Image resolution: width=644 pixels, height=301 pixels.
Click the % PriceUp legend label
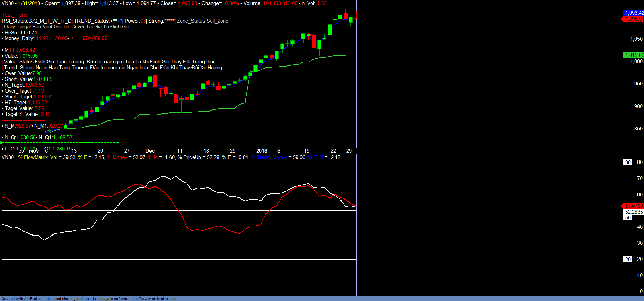pyautogui.click(x=189, y=157)
